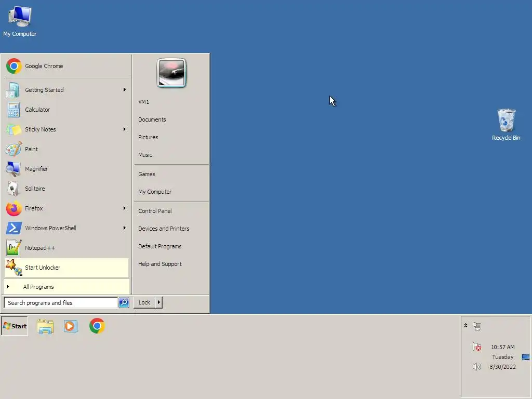This screenshot has width=532, height=399.
Task: Click the volume speaker tray icon
Action: tap(477, 367)
